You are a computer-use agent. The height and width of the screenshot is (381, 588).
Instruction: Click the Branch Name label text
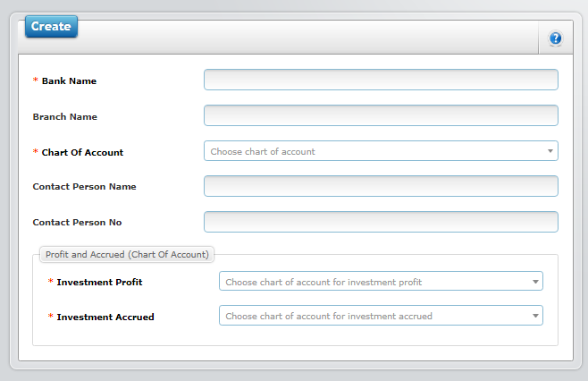(65, 117)
